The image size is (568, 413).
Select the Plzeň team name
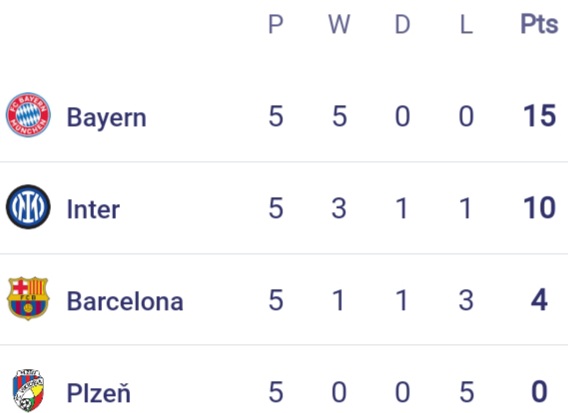click(99, 392)
